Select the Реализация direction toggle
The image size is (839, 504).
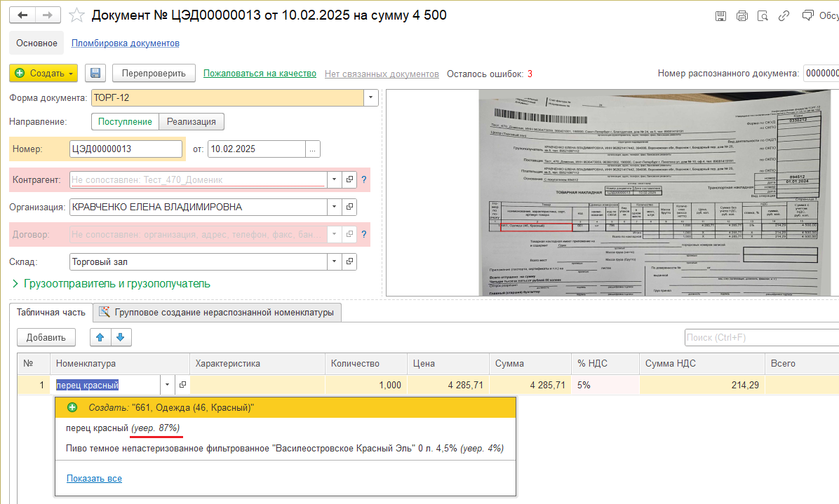(x=192, y=122)
